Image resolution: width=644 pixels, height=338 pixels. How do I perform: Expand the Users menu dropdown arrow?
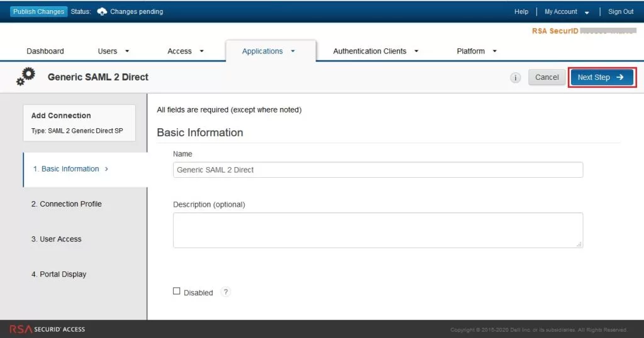point(127,52)
